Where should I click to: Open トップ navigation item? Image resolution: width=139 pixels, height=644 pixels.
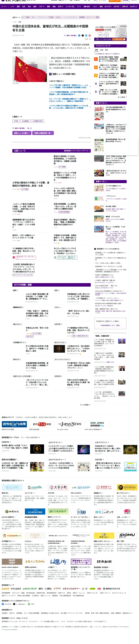click(x=12, y=7)
